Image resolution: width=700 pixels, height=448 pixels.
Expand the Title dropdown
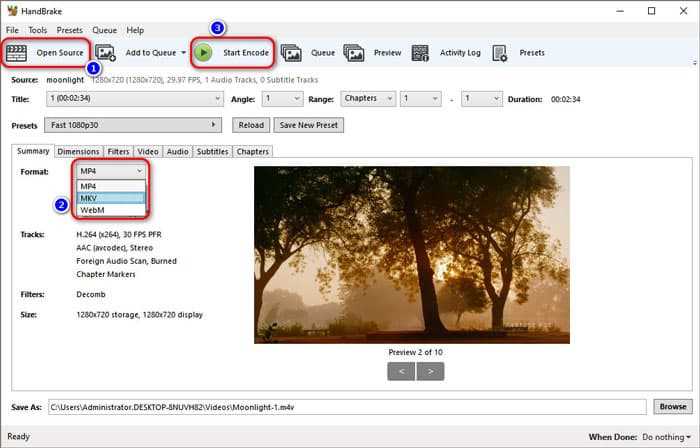(x=134, y=99)
